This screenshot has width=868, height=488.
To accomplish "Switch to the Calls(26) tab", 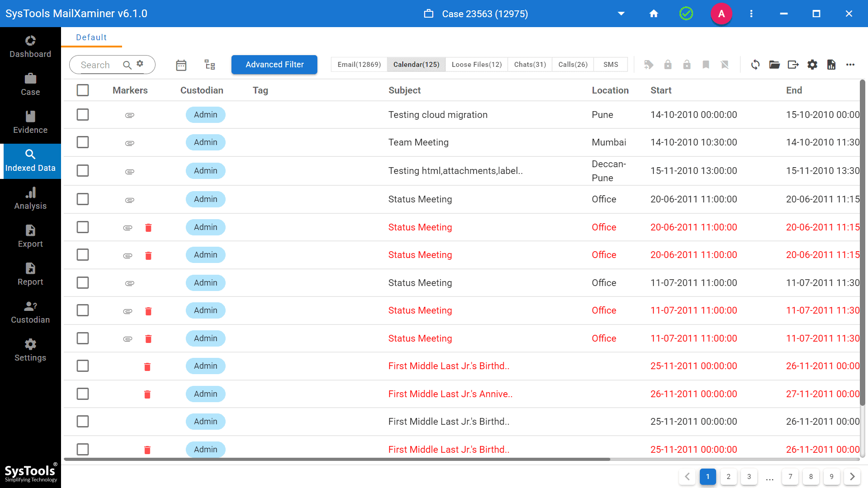I will 573,64.
